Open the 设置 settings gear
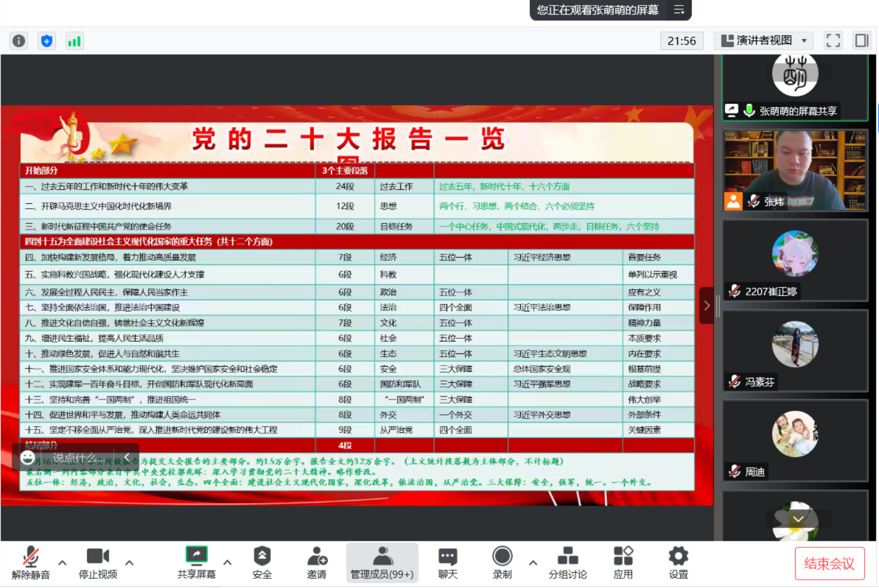This screenshot has height=588, width=879. [x=678, y=563]
